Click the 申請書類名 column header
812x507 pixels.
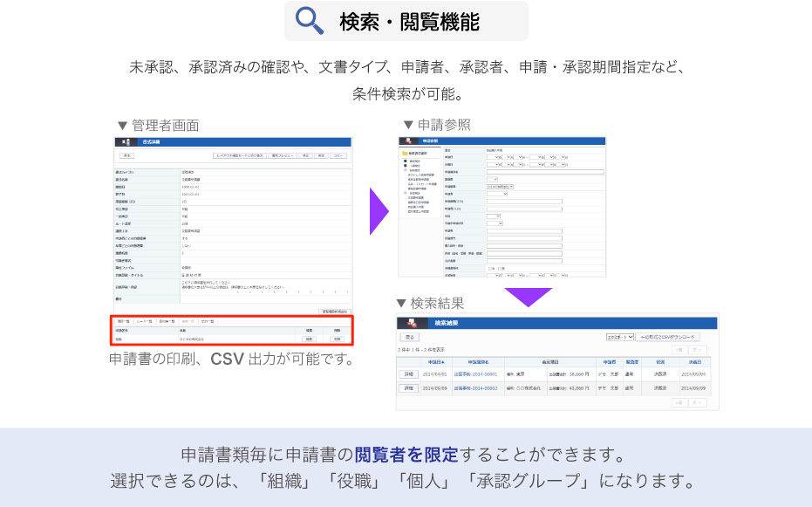(x=477, y=361)
